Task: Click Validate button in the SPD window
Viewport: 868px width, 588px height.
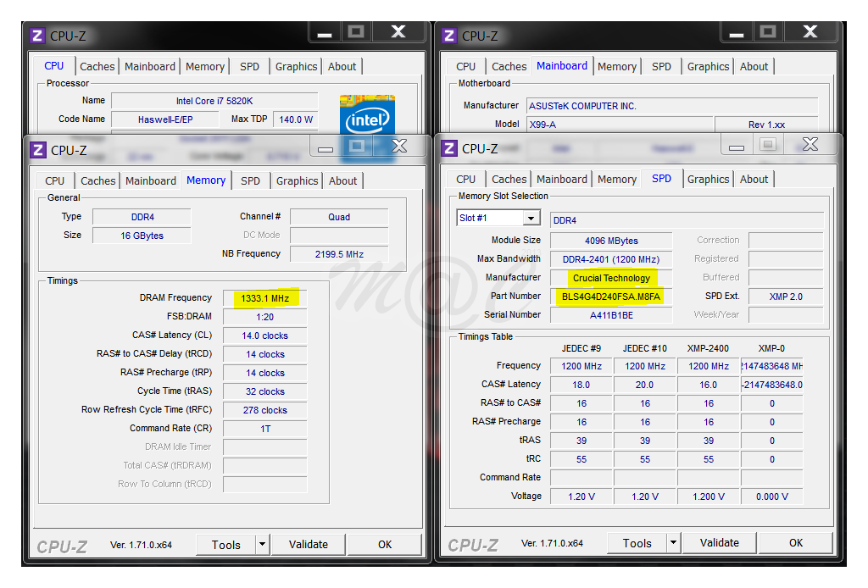Action: (x=719, y=542)
